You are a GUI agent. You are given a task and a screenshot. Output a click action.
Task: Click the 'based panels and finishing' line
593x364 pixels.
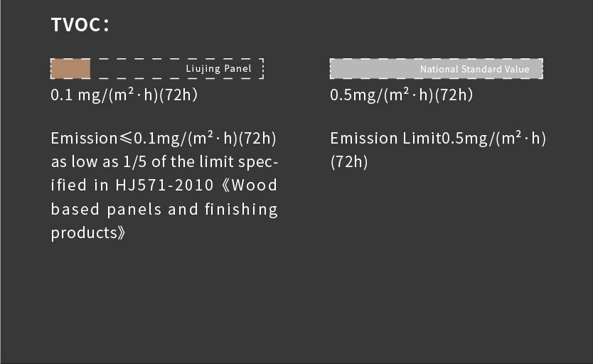click(x=164, y=209)
